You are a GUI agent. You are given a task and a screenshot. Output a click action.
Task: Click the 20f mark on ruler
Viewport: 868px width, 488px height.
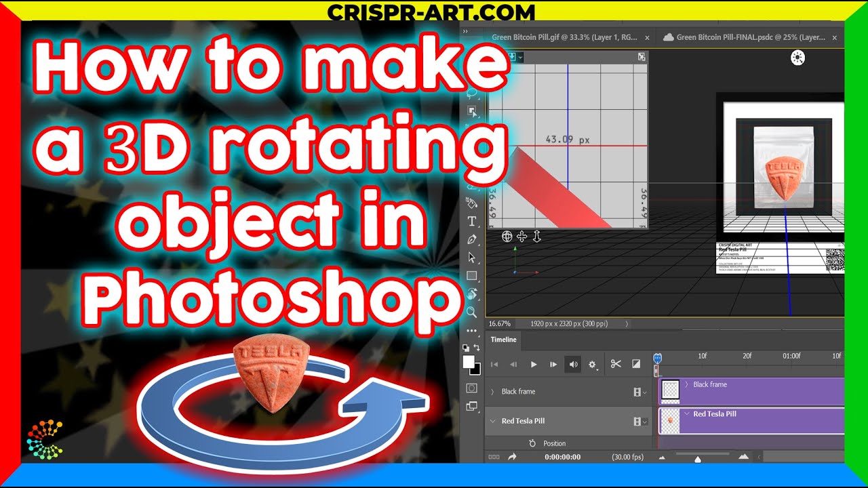coord(747,356)
